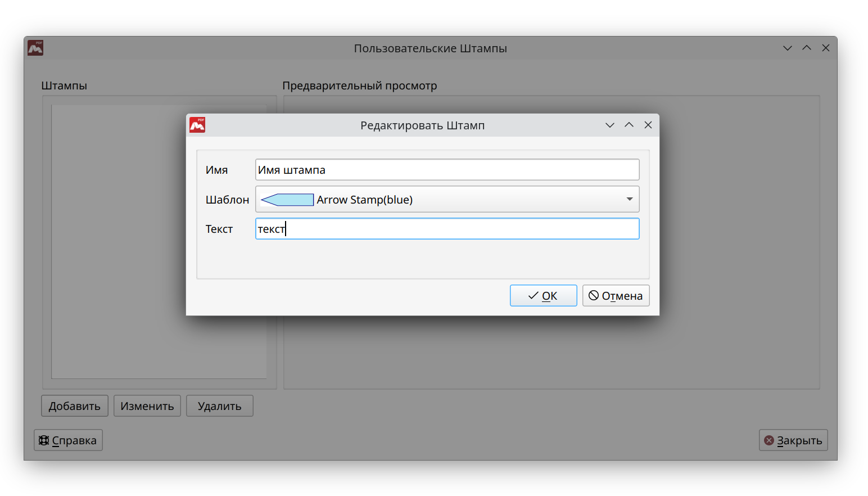Minimize the Редактировать Штамп dialog
The image size is (868, 496).
tap(610, 125)
